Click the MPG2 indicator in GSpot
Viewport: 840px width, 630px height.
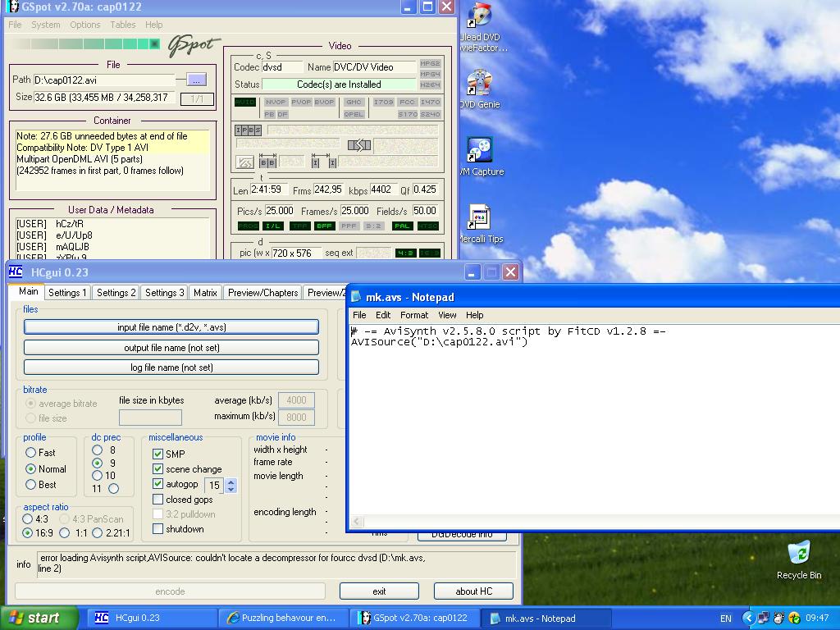(x=430, y=63)
